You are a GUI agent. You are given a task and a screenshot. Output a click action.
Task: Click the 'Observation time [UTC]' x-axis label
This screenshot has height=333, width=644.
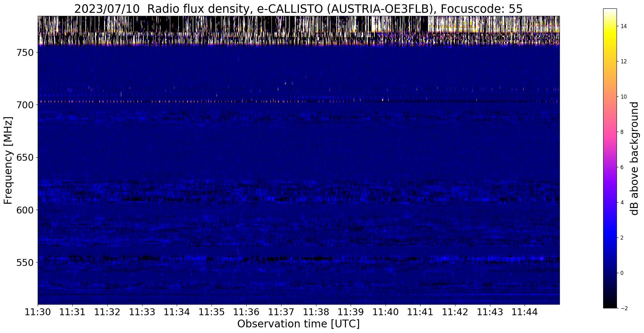(x=298, y=324)
